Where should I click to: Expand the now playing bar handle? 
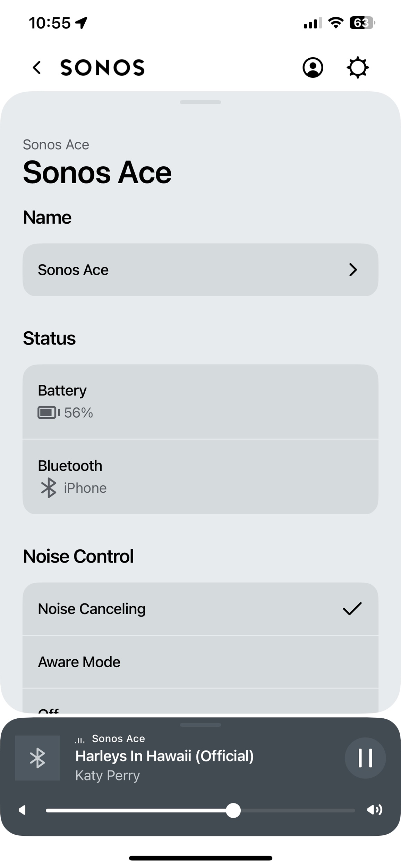pos(200,725)
